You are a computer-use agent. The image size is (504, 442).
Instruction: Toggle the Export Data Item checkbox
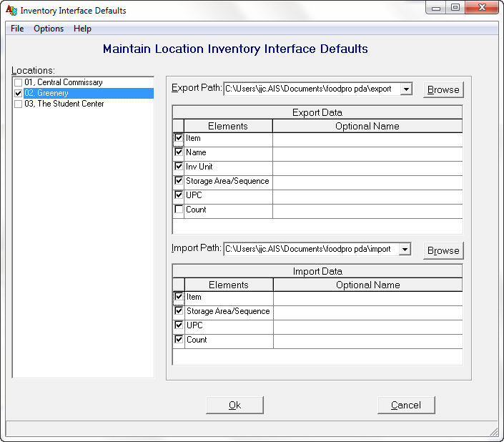coord(179,138)
